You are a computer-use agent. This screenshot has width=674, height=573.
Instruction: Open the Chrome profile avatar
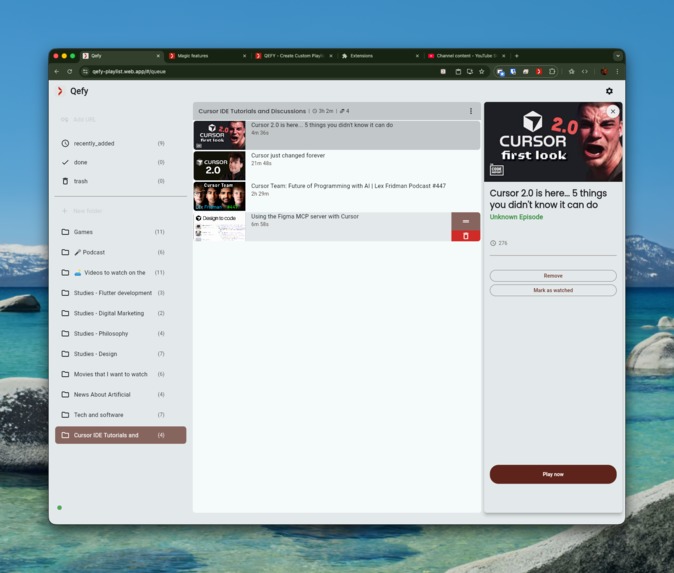(x=604, y=71)
